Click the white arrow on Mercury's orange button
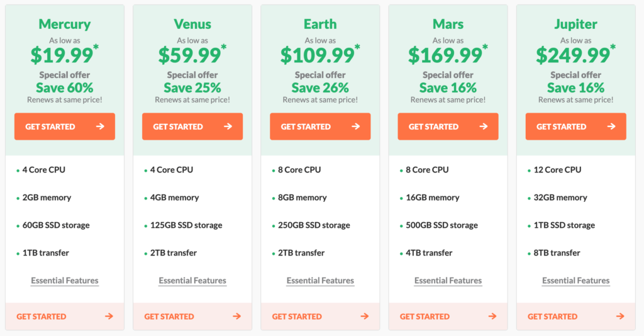The image size is (644, 336). (100, 126)
